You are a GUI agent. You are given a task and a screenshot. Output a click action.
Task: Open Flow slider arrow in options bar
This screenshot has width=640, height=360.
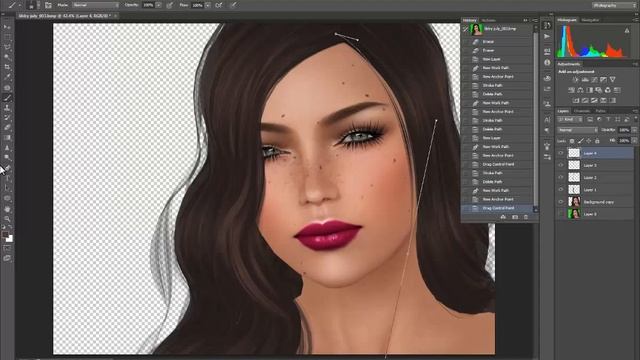click(x=208, y=5)
